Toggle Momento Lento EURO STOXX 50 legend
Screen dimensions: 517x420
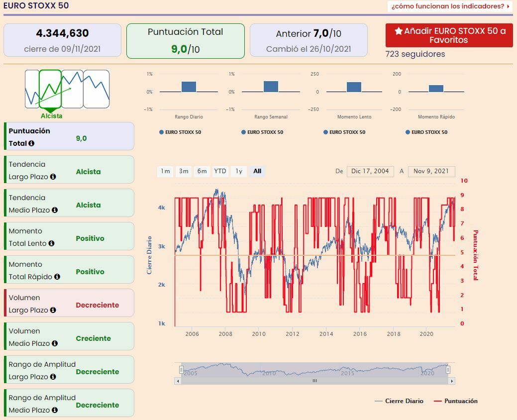[x=344, y=132]
